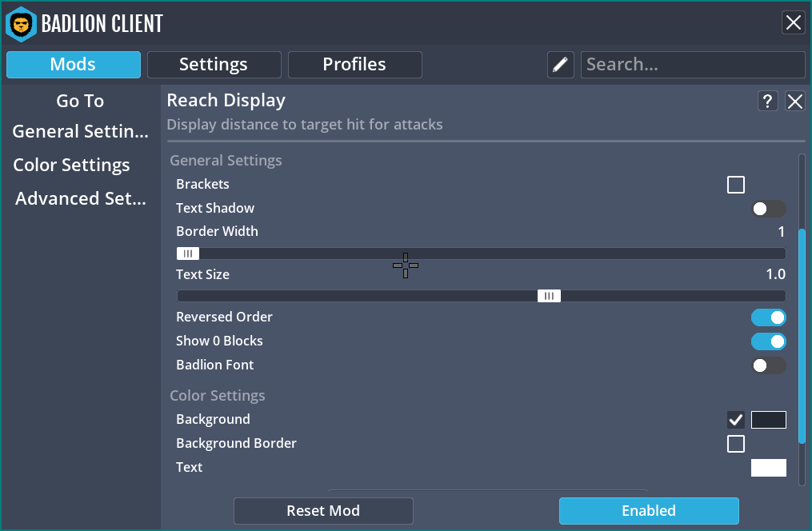Turn off the Show 0 Blocks toggle
Viewport: 812px width, 531px height.
769,341
